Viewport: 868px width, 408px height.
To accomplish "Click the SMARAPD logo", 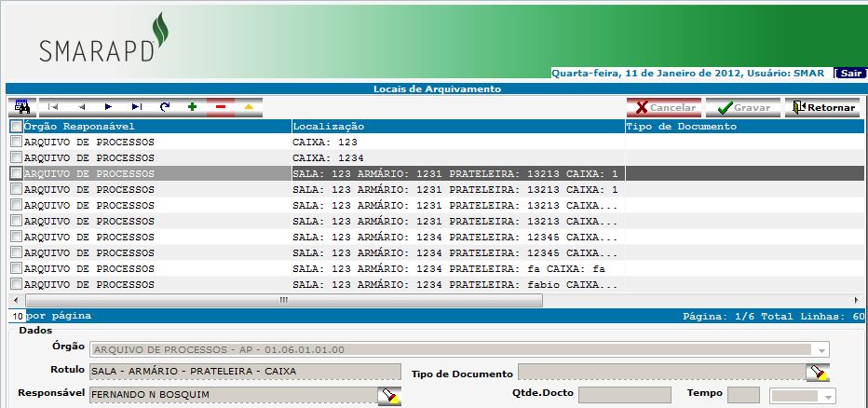I will click(104, 37).
